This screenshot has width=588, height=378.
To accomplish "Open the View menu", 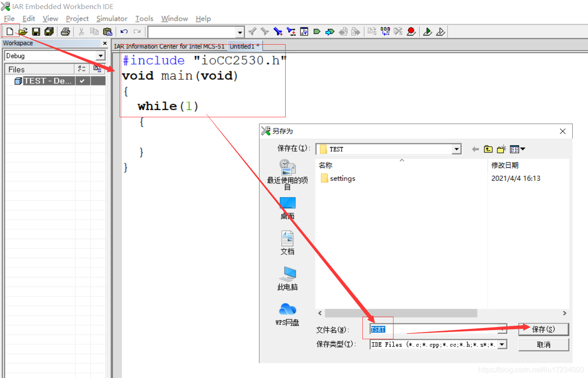I will click(50, 18).
